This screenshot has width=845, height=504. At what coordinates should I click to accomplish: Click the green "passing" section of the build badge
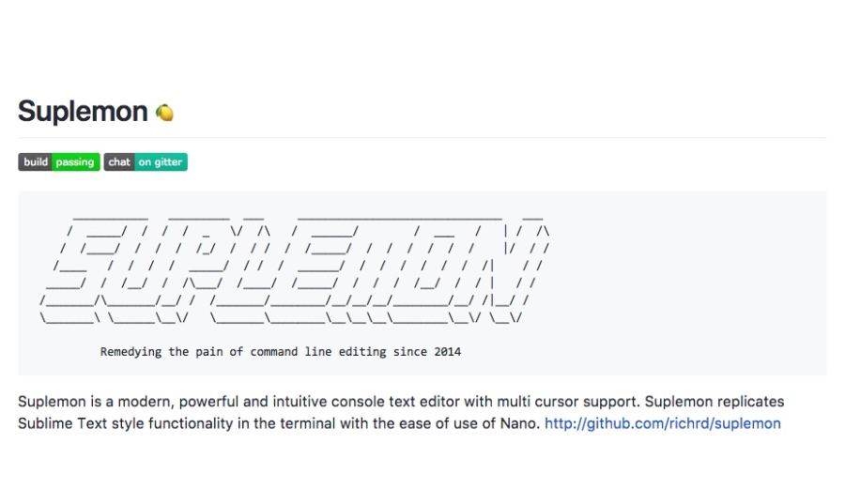coord(75,162)
